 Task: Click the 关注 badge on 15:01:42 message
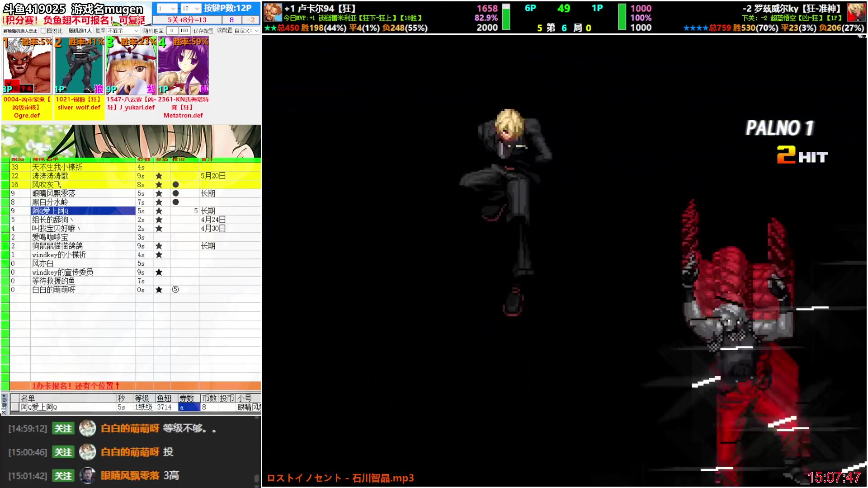63,475
